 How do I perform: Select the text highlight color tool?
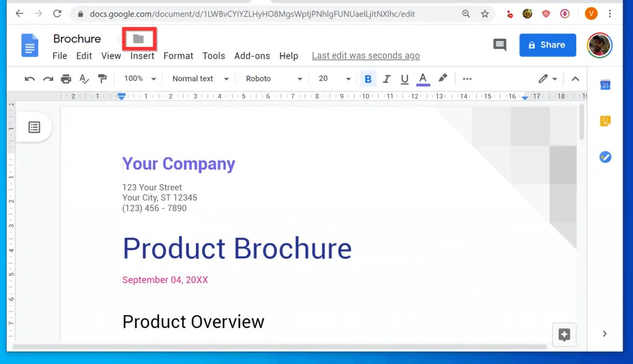[442, 78]
